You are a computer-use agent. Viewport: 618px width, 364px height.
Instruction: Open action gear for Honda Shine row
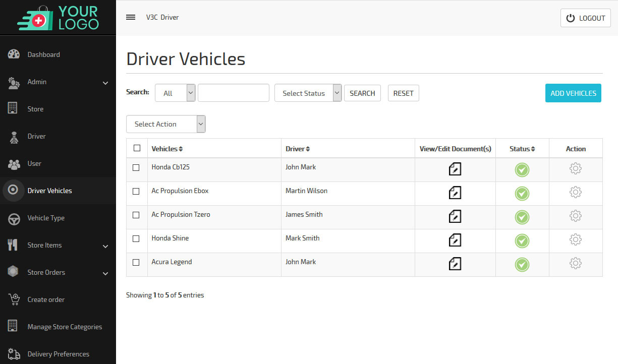point(575,239)
